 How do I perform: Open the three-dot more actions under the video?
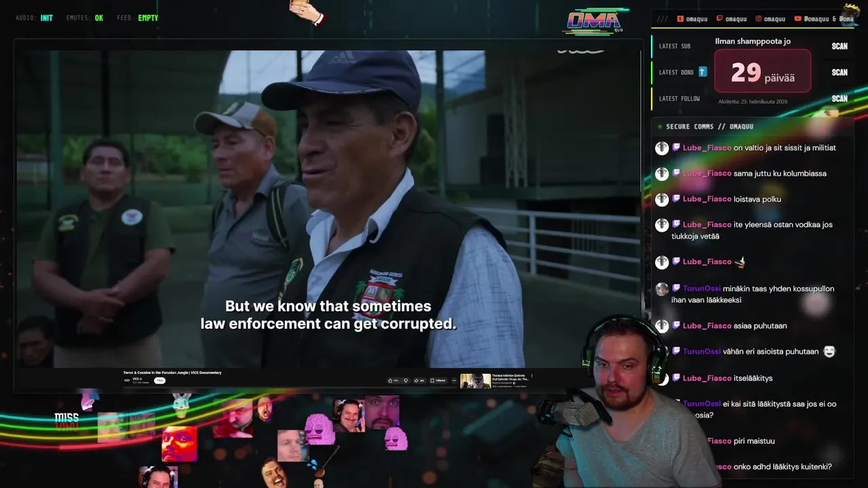coord(454,380)
